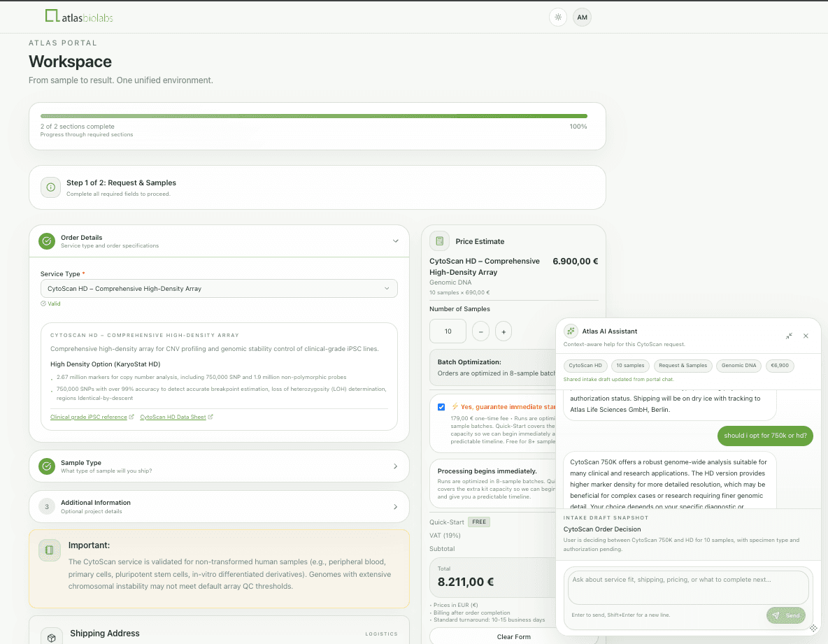
Task: Click the 'LOGISTICS' label
Action: tap(381, 634)
